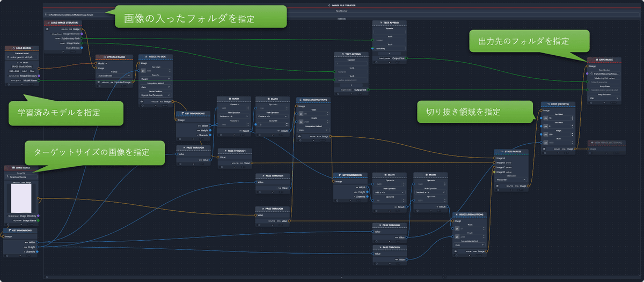This screenshot has height=282, width=644.
Task: Click Subdirectory Path output handle on Load Image (Iterator)
Action: pos(82,39)
